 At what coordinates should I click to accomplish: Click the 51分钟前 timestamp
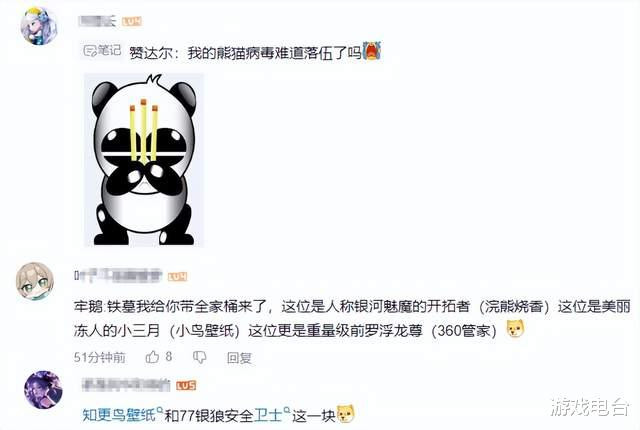click(x=100, y=358)
